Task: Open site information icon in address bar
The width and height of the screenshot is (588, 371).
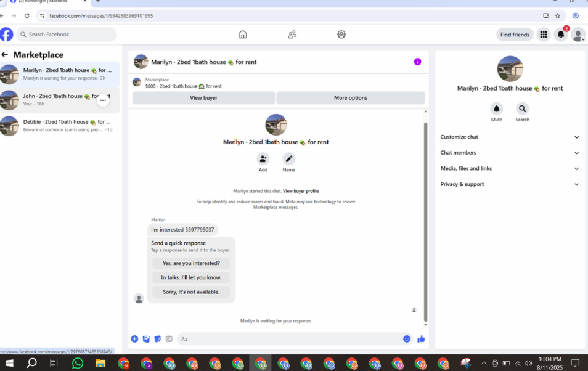Action: click(42, 16)
